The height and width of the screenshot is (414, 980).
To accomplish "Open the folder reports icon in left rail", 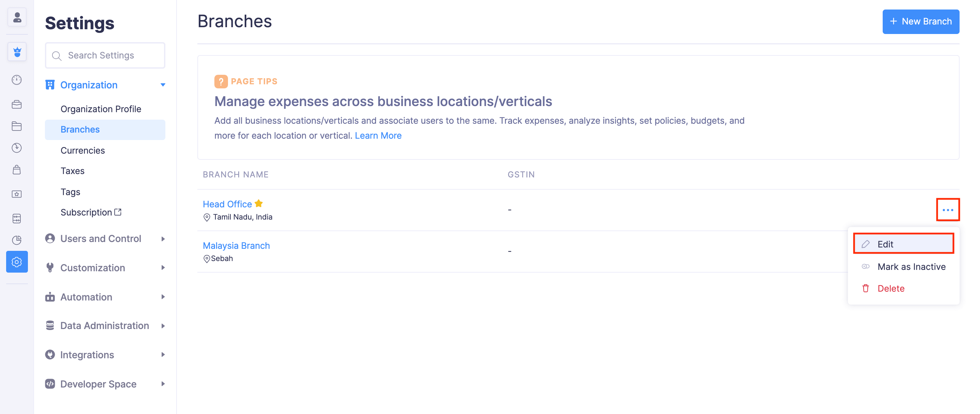I will coord(17,126).
